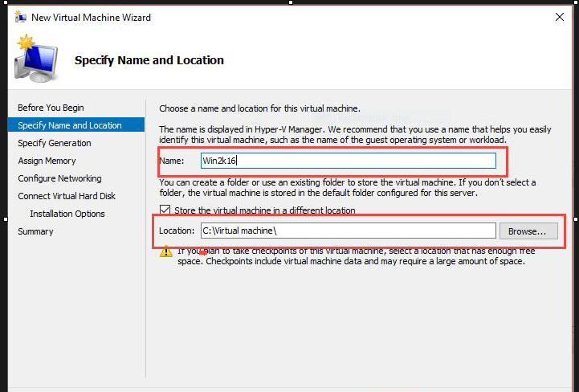This screenshot has width=579, height=392.
Task: Click the Name: label
Action: coord(172,161)
